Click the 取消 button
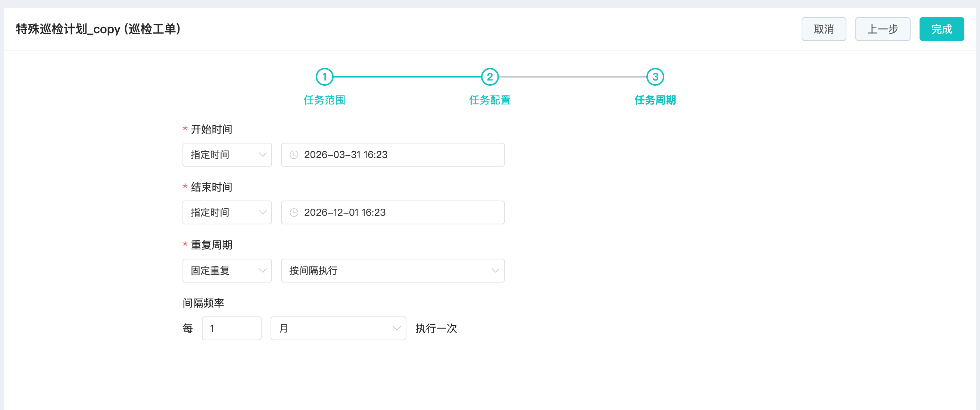This screenshot has width=980, height=410. pyautogui.click(x=823, y=29)
